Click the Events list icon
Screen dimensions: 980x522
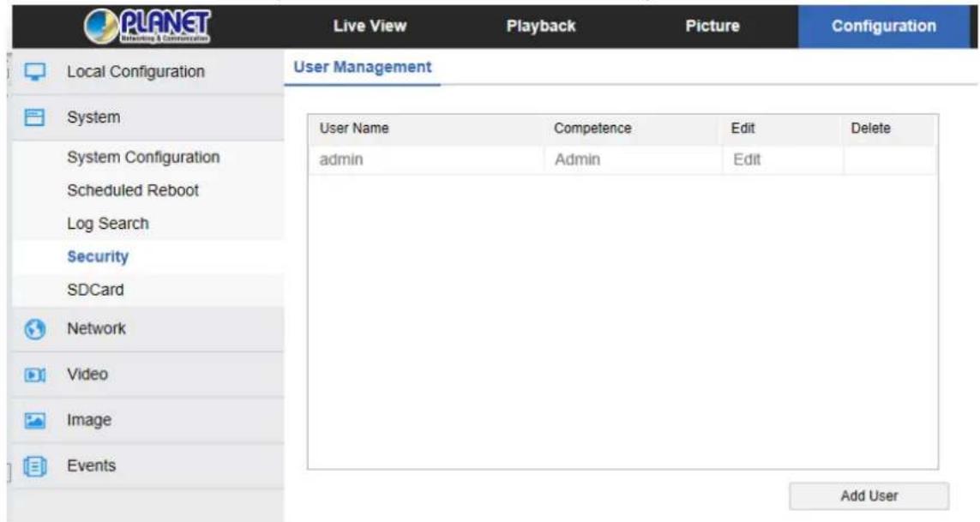(34, 465)
